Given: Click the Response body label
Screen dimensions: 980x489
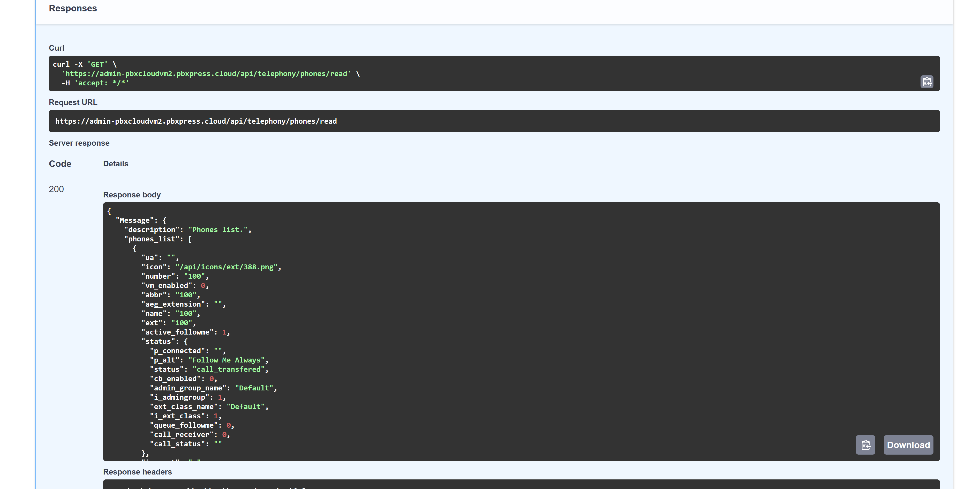Looking at the screenshot, I should click(132, 195).
